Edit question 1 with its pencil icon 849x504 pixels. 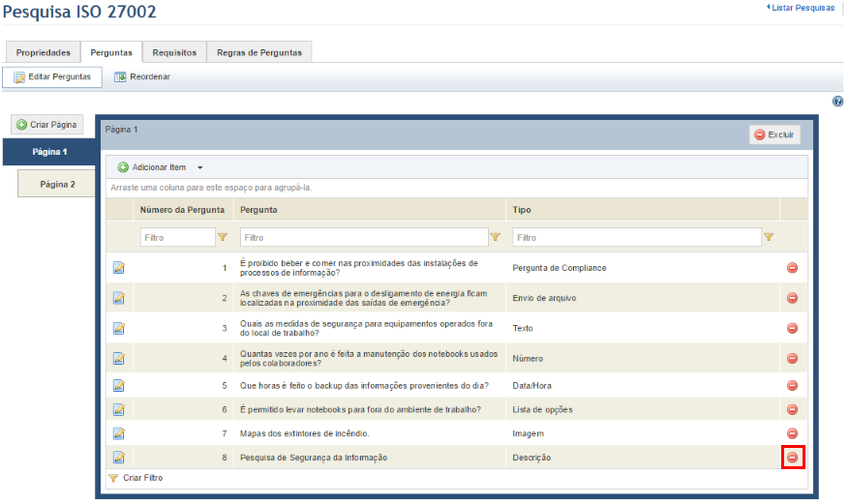118,268
